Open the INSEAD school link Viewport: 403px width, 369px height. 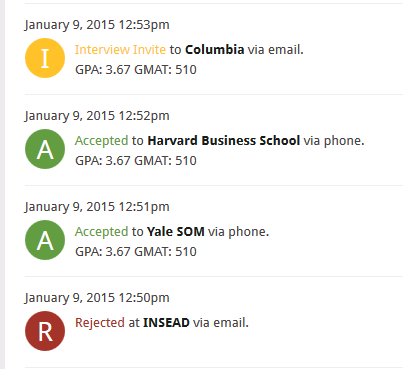click(166, 323)
